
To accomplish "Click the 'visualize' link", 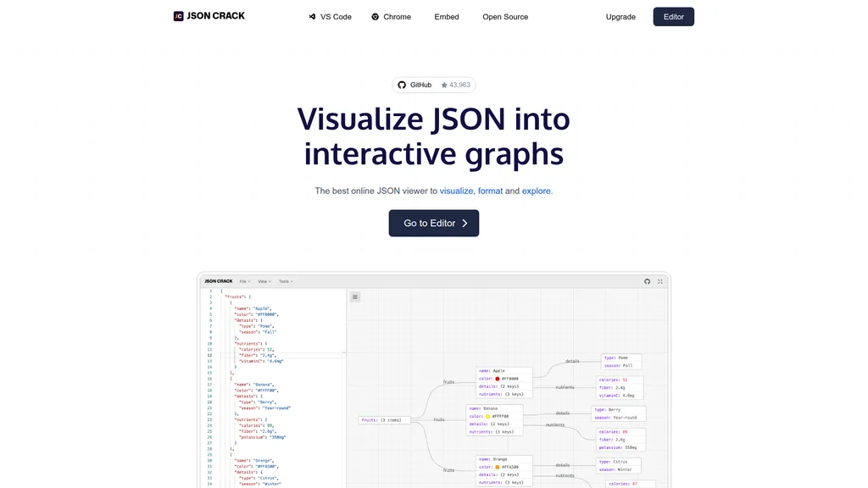I will coord(456,191).
